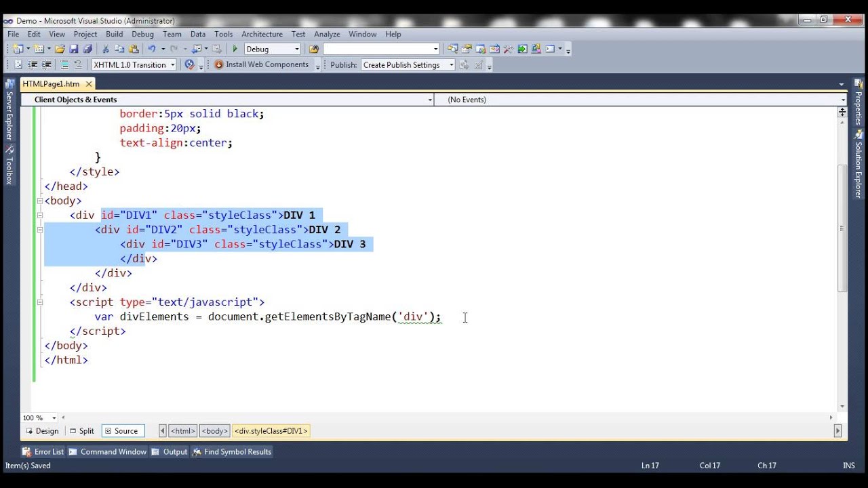Click the <html> breadcrumb tag

(182, 431)
